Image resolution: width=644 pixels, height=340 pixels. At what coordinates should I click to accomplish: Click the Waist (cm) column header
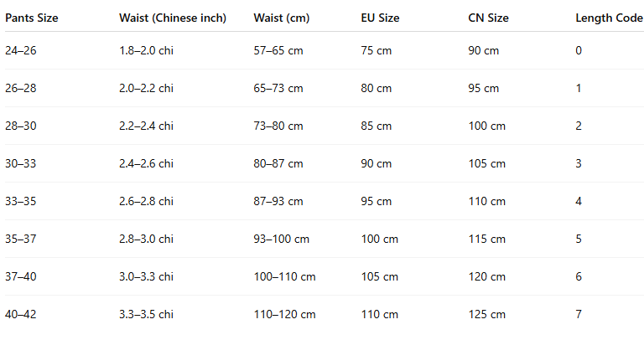point(284,18)
